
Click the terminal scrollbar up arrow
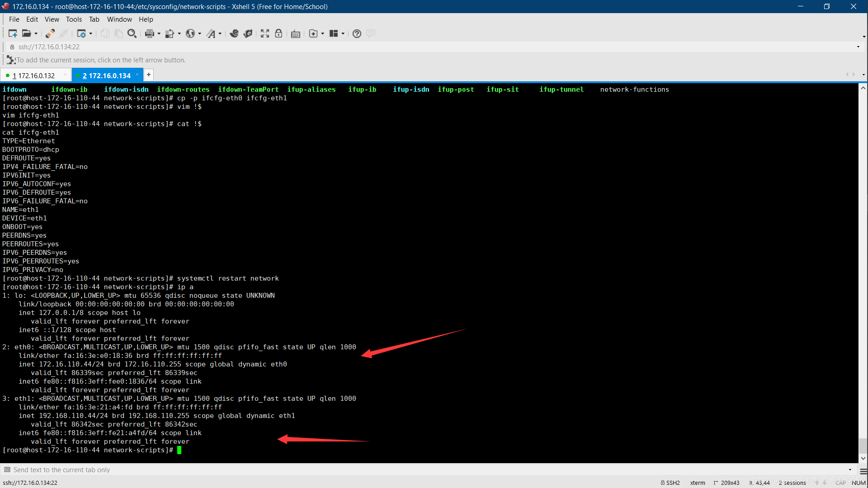(x=863, y=88)
